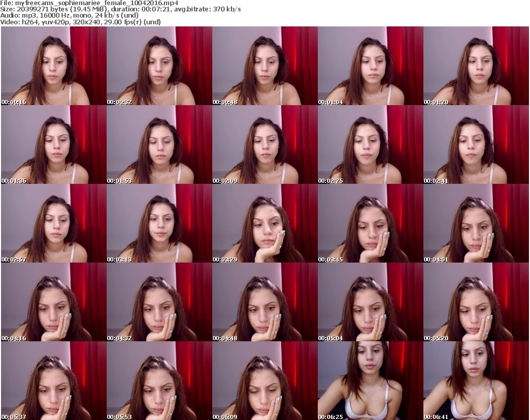The height and width of the screenshot is (420, 530).
Task: Choose the frame at 00:03:45
Action: pos(371,223)
